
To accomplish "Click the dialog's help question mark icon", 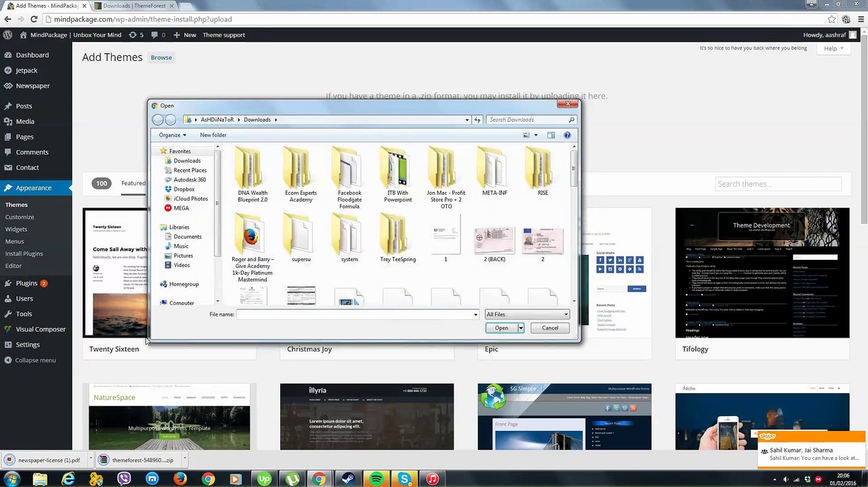I will [567, 135].
